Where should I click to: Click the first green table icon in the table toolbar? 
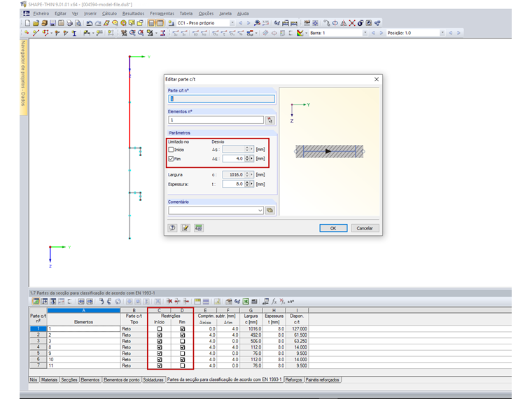tap(36, 301)
